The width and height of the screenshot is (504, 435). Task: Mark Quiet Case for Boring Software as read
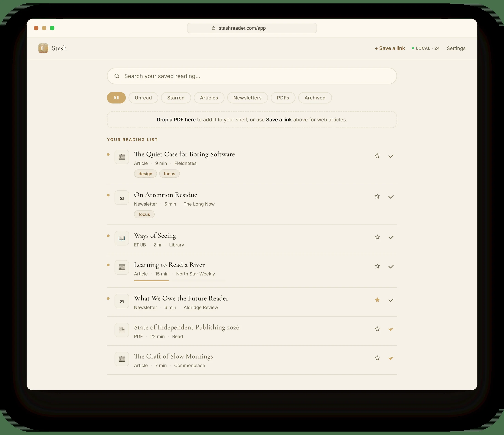pos(391,156)
